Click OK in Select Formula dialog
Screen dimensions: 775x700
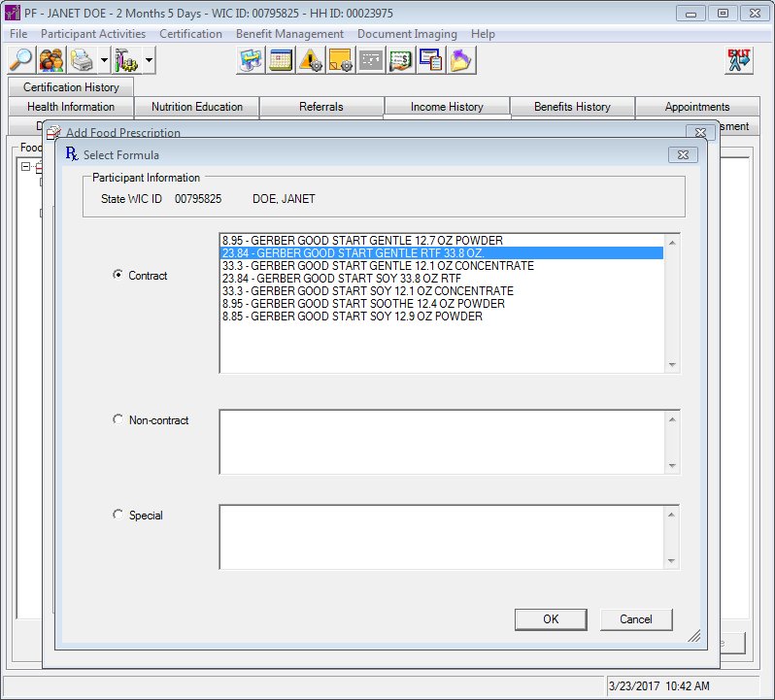pyautogui.click(x=551, y=619)
